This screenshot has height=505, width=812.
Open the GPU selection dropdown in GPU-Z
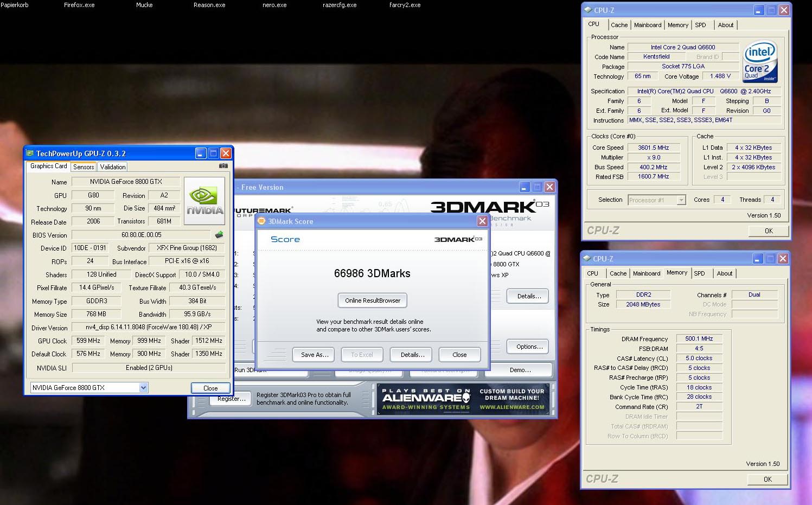click(x=143, y=388)
